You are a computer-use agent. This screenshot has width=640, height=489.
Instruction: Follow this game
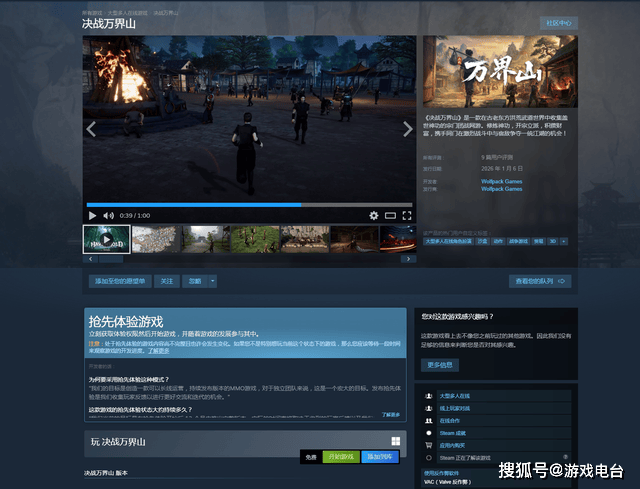(x=167, y=281)
